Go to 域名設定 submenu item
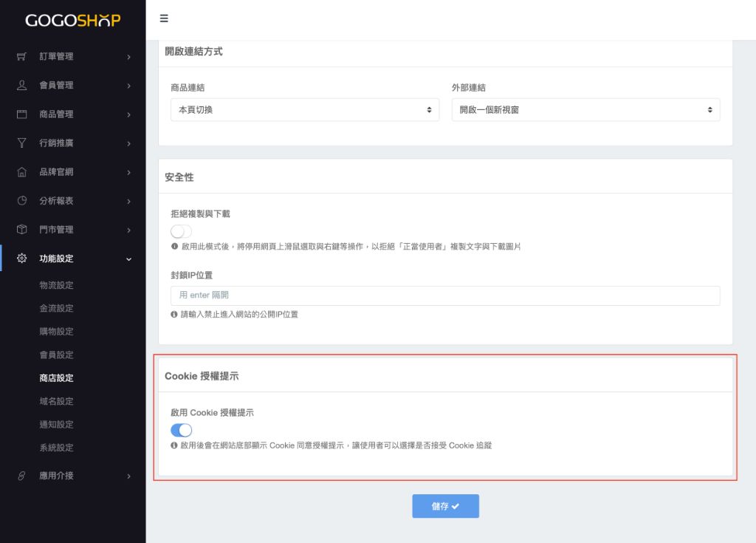The width and height of the screenshot is (756, 543). [x=56, y=401]
